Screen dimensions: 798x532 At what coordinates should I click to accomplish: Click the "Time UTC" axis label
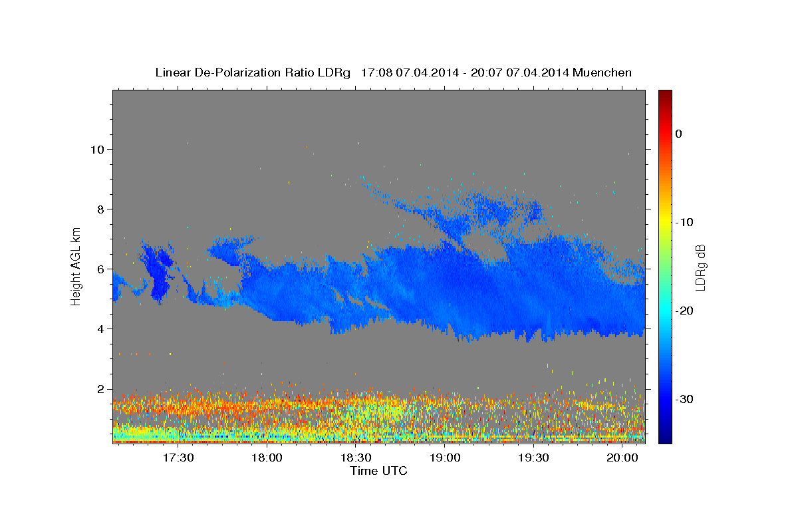(x=378, y=471)
